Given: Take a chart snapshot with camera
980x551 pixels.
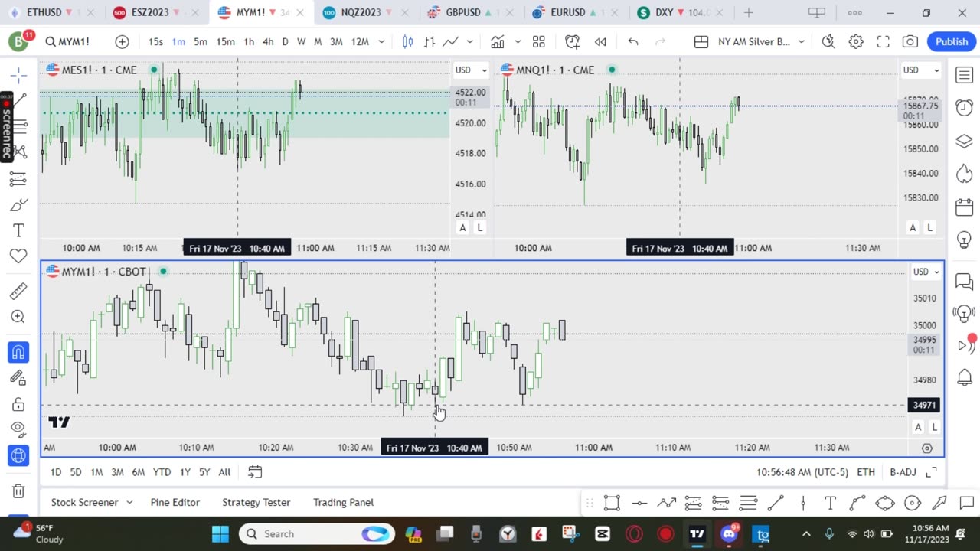Looking at the screenshot, I should tap(910, 42).
